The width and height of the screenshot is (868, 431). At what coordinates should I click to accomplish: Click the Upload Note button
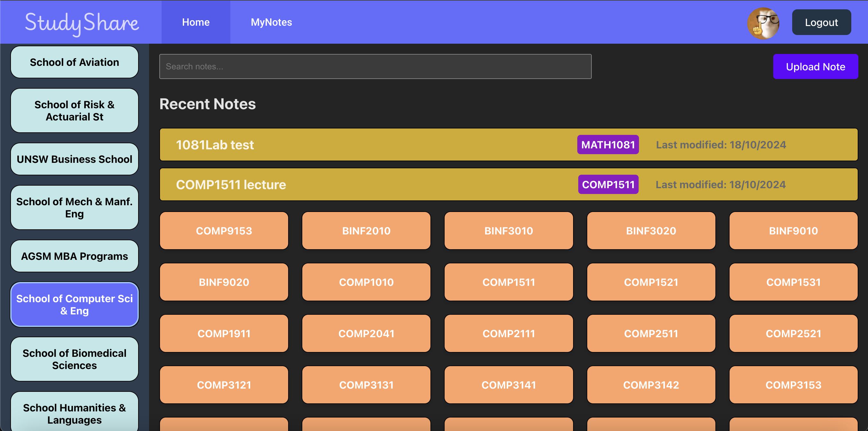click(815, 67)
